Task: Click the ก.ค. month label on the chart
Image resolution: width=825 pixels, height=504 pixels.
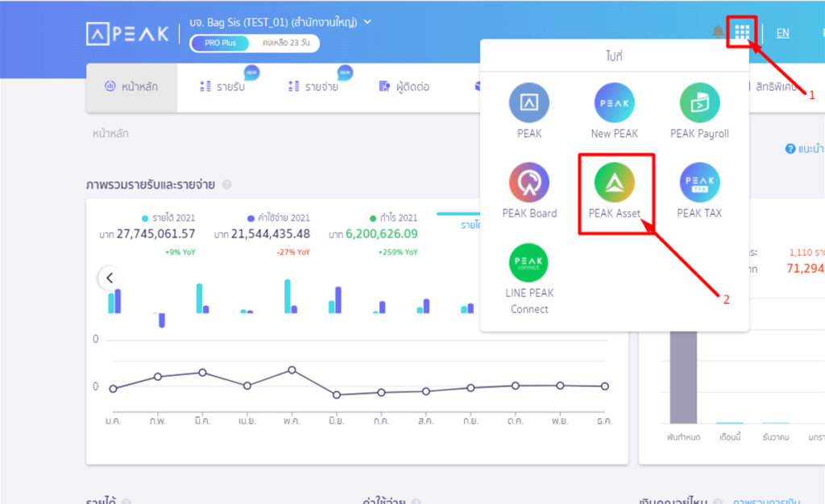Action: pyautogui.click(x=381, y=422)
